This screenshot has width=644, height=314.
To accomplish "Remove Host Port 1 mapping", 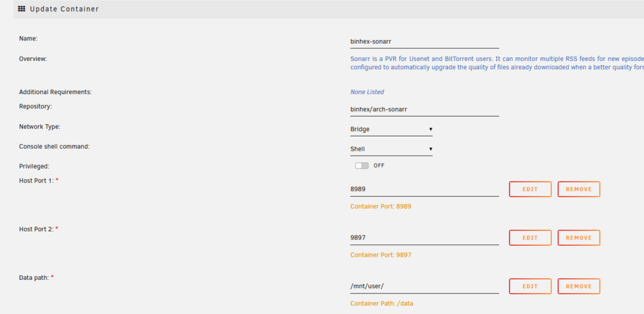I will point(579,189).
